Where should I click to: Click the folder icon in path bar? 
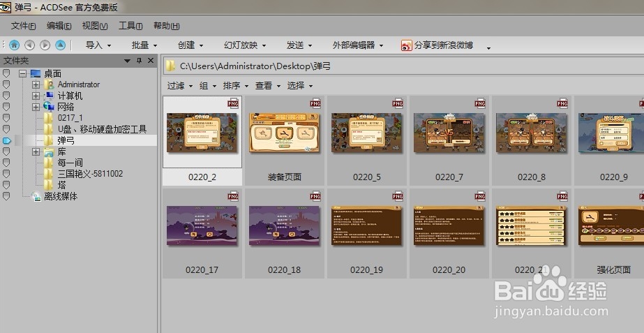[x=170, y=66]
